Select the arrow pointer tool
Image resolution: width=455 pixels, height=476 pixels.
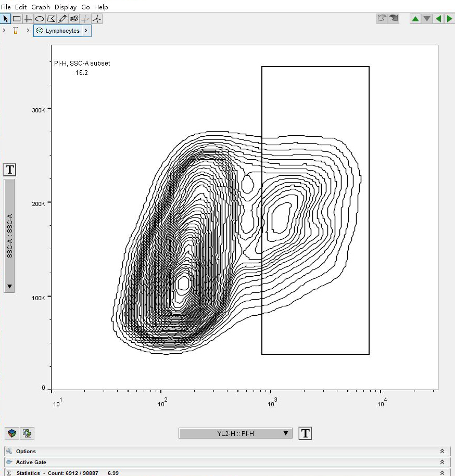[x=5, y=19]
